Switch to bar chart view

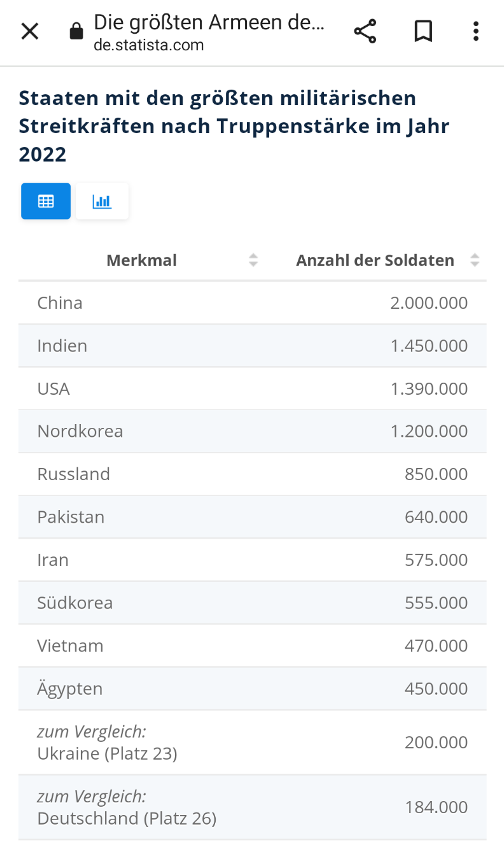click(102, 201)
